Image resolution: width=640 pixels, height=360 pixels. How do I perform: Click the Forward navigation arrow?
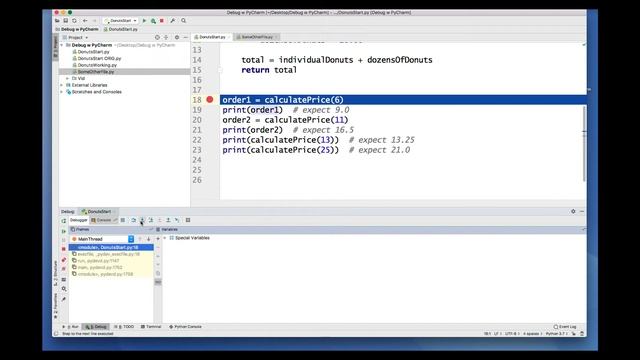pyautogui.click(x=94, y=21)
